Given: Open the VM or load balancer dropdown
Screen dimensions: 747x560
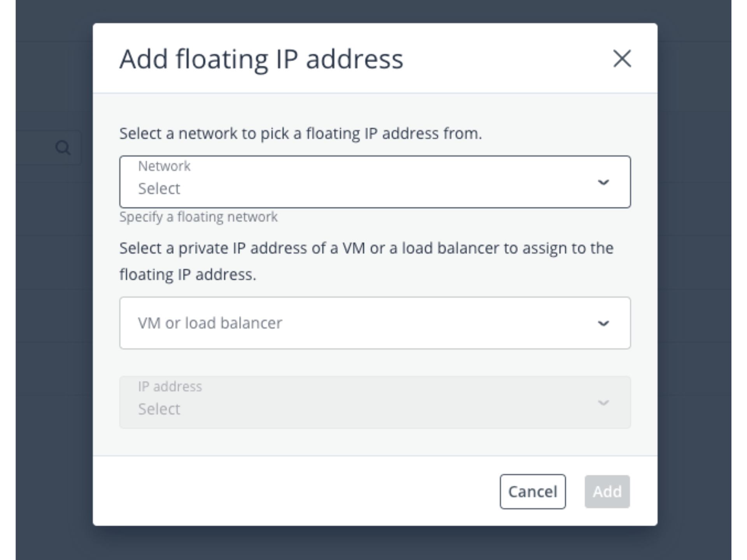Looking at the screenshot, I should coord(374,323).
